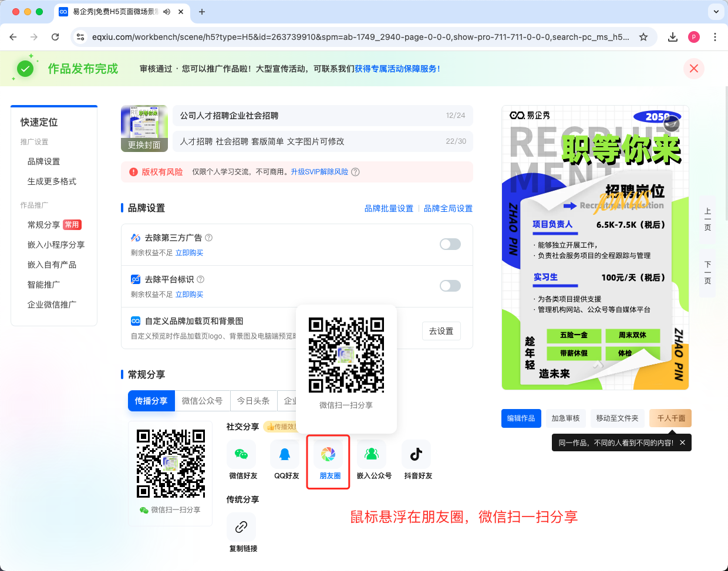728x571 pixels.
Task: Open the 品牌批量设置 link
Action: [389, 208]
